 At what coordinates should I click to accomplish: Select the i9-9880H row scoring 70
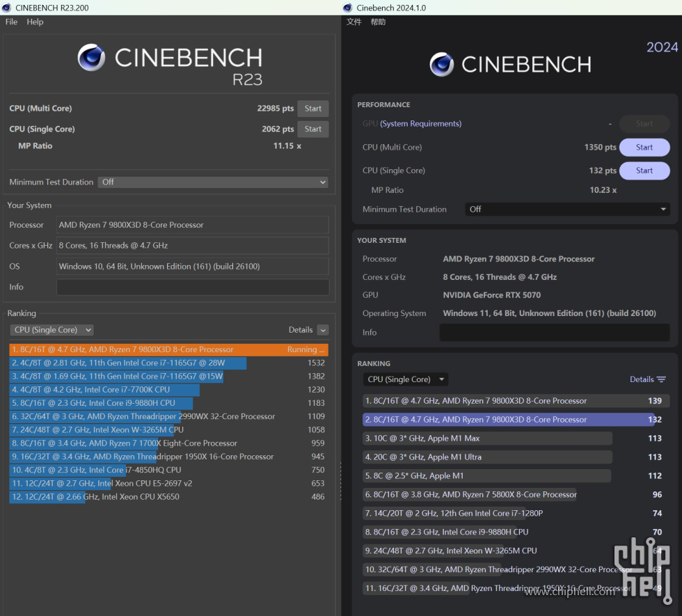[x=516, y=532]
